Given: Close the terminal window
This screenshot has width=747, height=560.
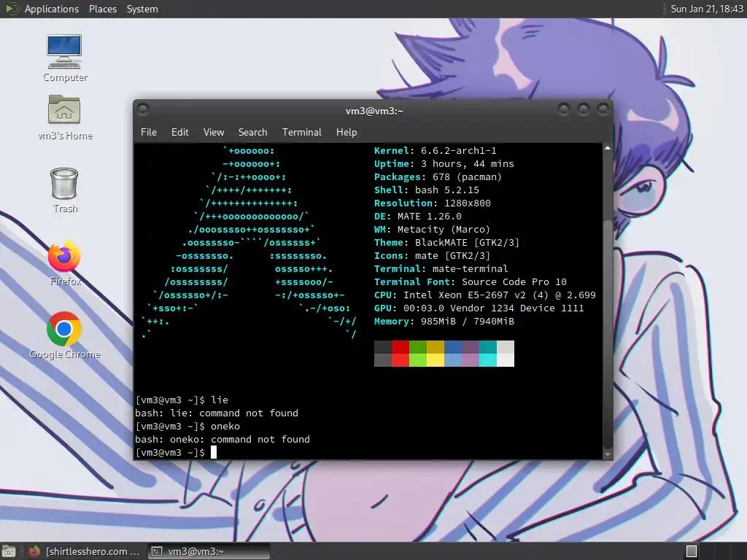Looking at the screenshot, I should (x=603, y=110).
